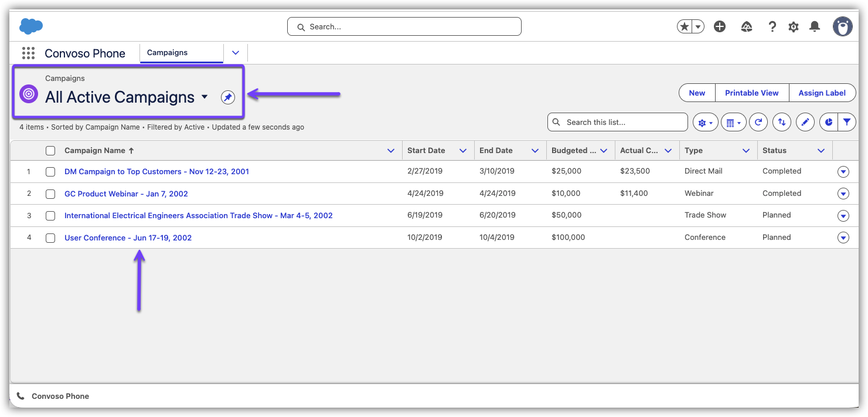Open the Convoso Phone utility bar item
Image resolution: width=868 pixels, height=417 pixels.
(x=53, y=396)
